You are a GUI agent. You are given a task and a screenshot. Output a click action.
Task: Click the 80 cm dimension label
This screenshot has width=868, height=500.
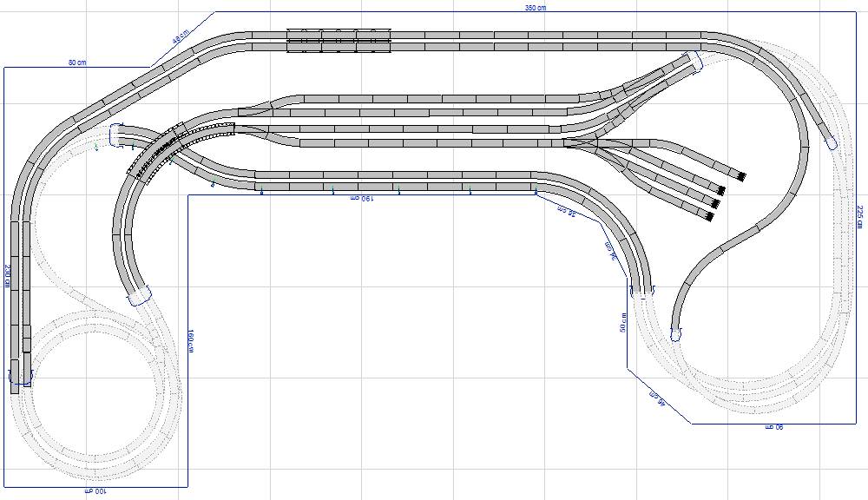pyautogui.click(x=77, y=62)
